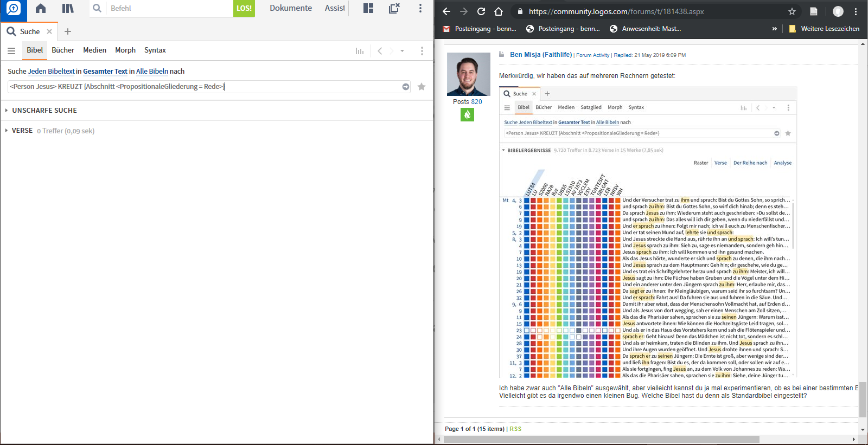Open the RSS feed link
This screenshot has height=445, width=868.
tap(515, 429)
